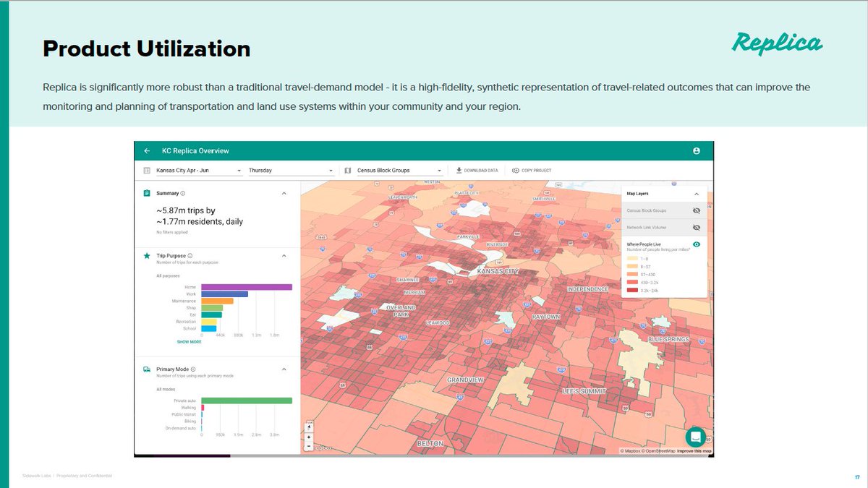The width and height of the screenshot is (868, 488).
Task: Click the Replica logo on the slide
Action: (x=777, y=43)
